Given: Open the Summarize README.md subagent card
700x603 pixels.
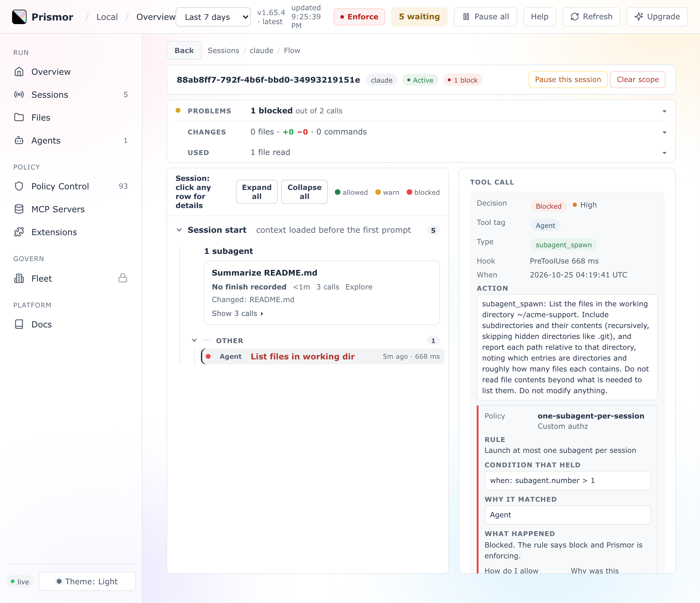Looking at the screenshot, I should [x=322, y=292].
